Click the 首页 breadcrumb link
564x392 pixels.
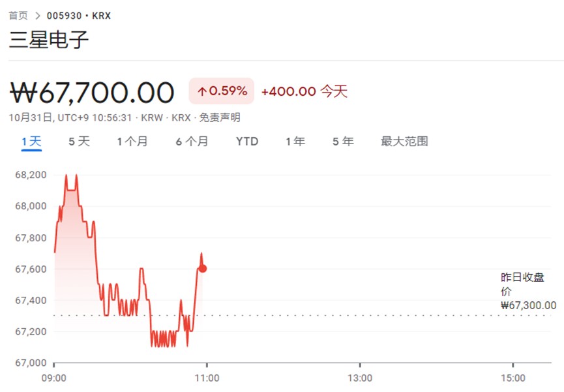(x=18, y=15)
